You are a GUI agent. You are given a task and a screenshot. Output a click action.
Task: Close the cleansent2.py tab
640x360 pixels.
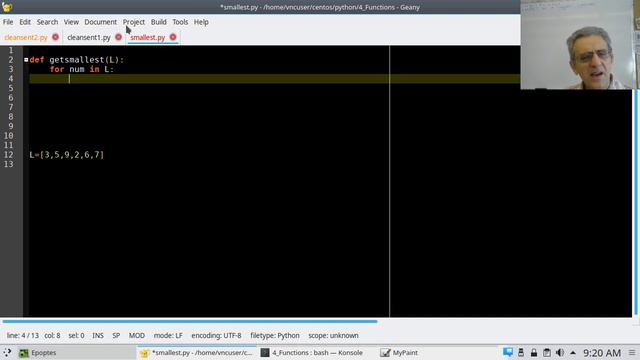tap(56, 37)
